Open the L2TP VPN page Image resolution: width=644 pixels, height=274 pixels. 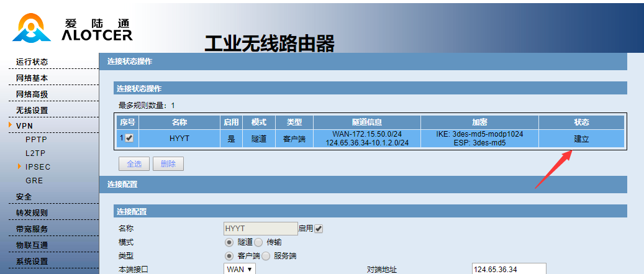36,153
